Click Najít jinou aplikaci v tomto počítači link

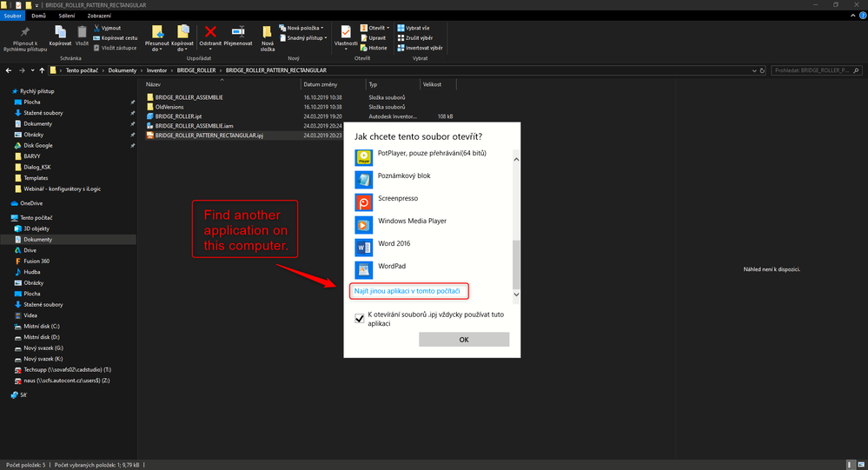coord(407,291)
